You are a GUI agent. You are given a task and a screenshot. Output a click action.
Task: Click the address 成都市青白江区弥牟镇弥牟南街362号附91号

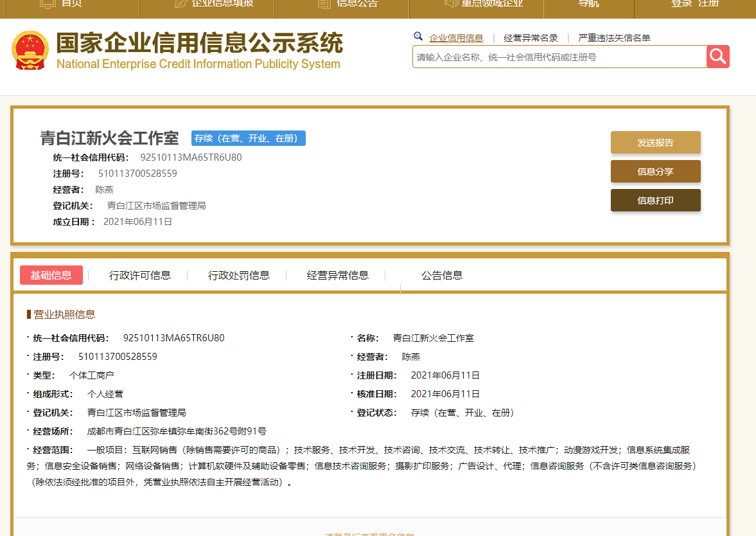[177, 431]
